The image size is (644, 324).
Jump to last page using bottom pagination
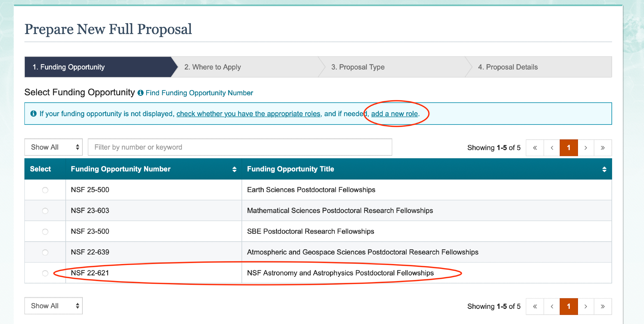pos(603,306)
